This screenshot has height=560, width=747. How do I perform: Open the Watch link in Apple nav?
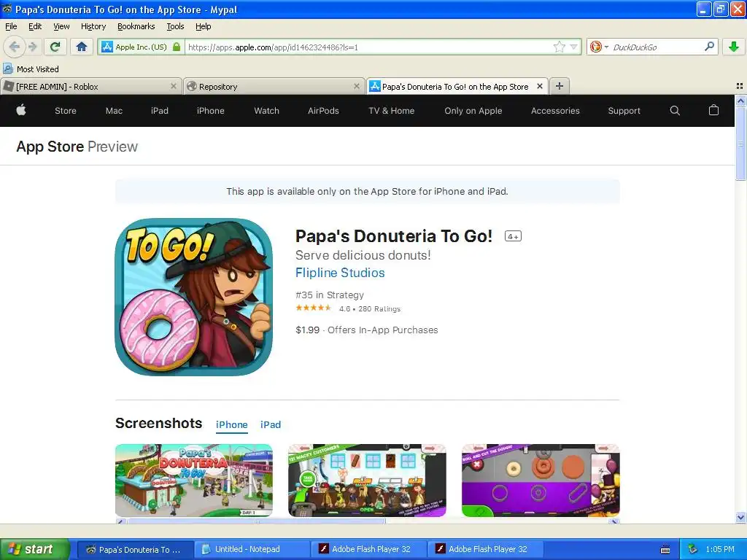click(x=266, y=111)
